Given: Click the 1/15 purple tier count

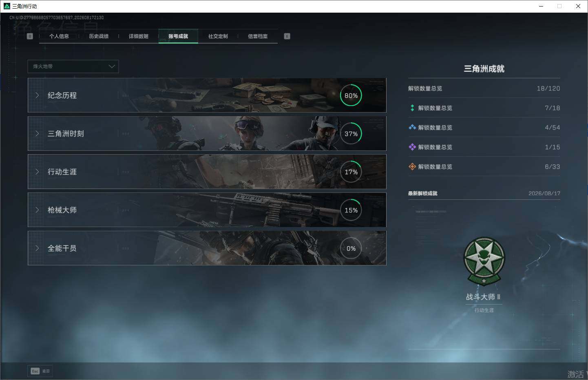Looking at the screenshot, I should (552, 147).
